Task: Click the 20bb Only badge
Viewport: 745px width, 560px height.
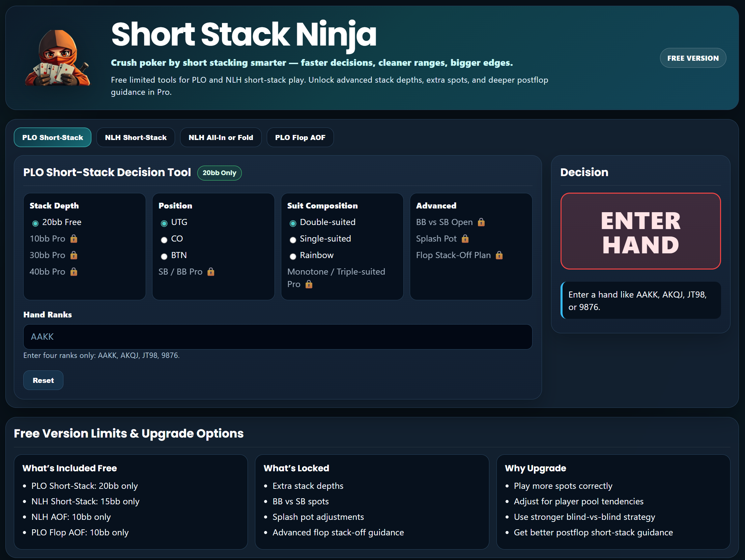Action: click(219, 173)
